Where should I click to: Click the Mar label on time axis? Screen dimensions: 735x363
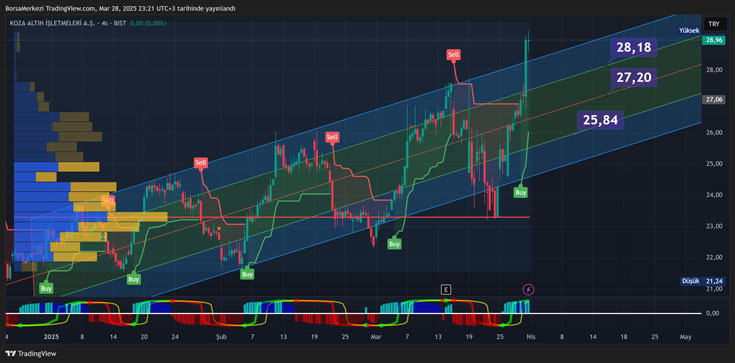coord(376,337)
